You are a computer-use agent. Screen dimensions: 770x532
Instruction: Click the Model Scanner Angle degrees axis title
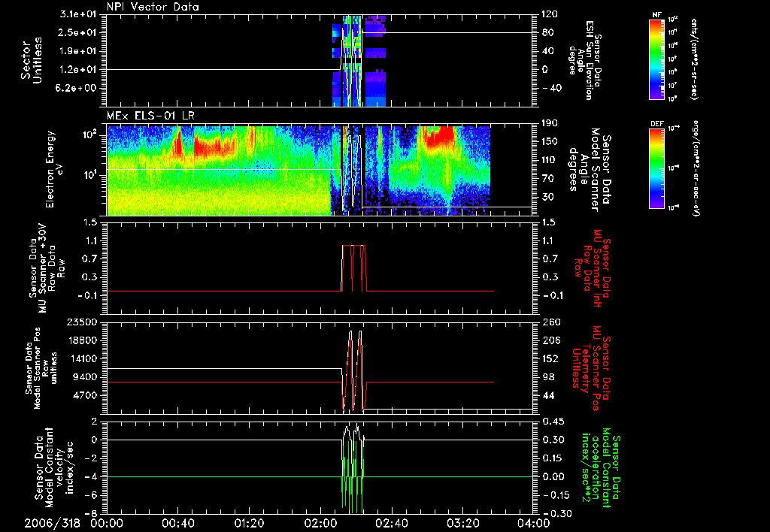click(x=590, y=170)
